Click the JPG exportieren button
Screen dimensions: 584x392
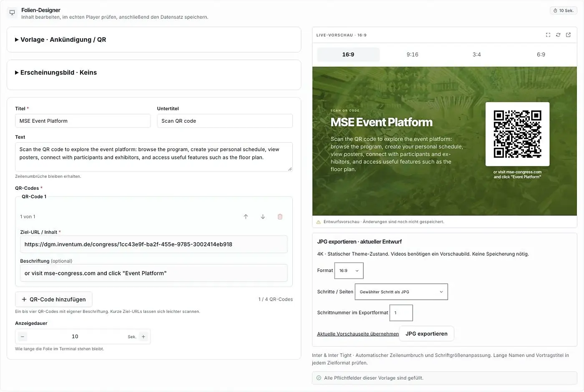426,334
